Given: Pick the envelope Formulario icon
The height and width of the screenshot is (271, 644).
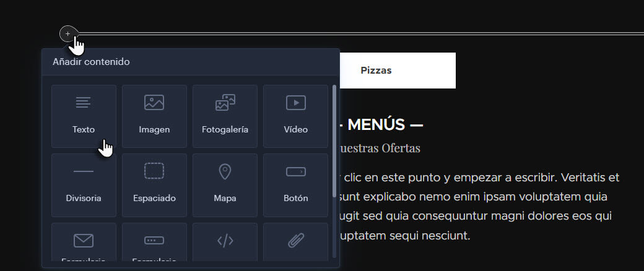Looking at the screenshot, I should pyautogui.click(x=84, y=241).
